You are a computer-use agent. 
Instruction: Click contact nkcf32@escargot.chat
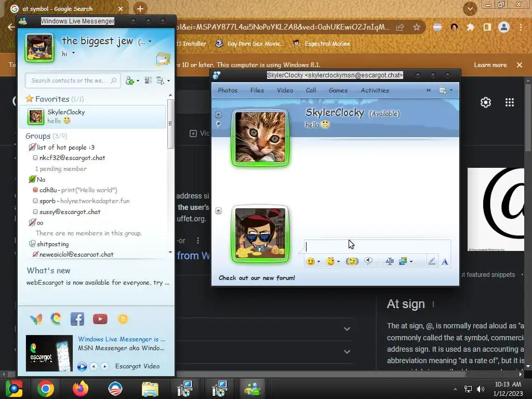tap(72, 158)
